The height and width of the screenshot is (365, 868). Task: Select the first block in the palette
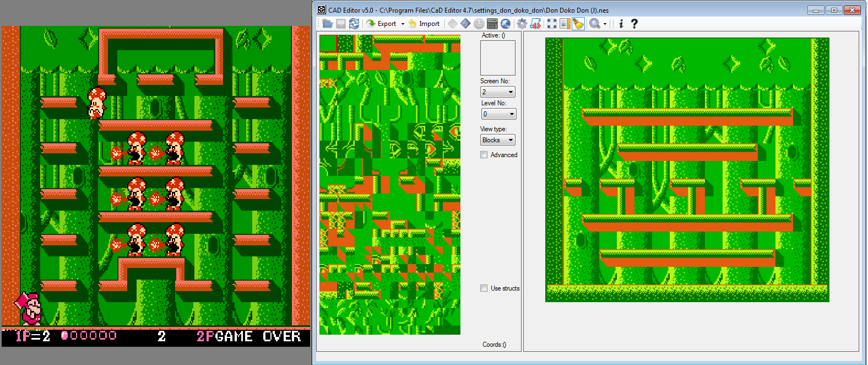pos(328,44)
